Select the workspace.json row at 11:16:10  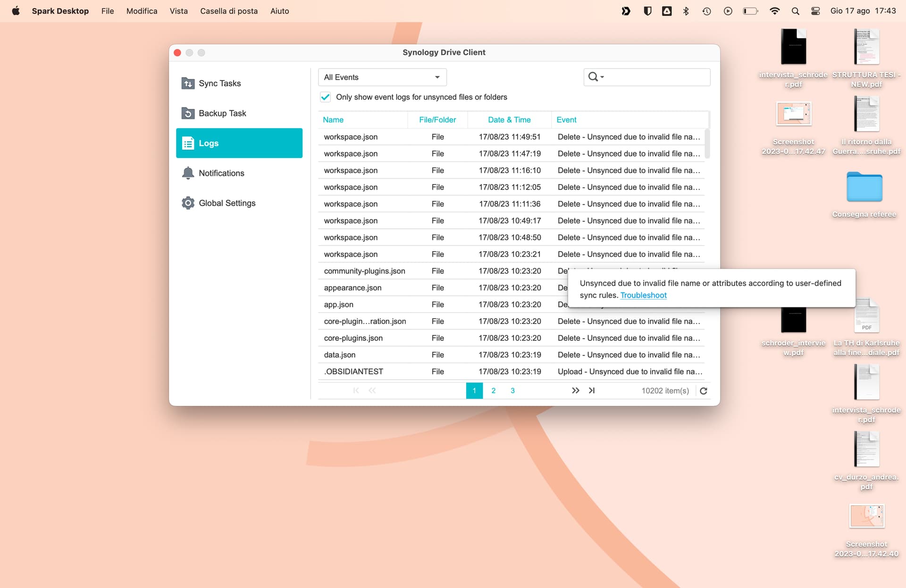click(x=512, y=170)
